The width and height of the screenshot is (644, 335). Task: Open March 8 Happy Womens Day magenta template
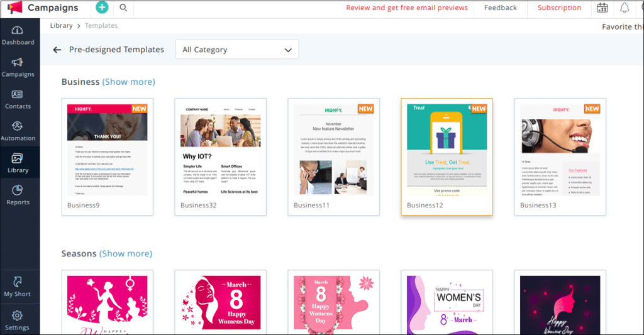pyautogui.click(x=221, y=302)
